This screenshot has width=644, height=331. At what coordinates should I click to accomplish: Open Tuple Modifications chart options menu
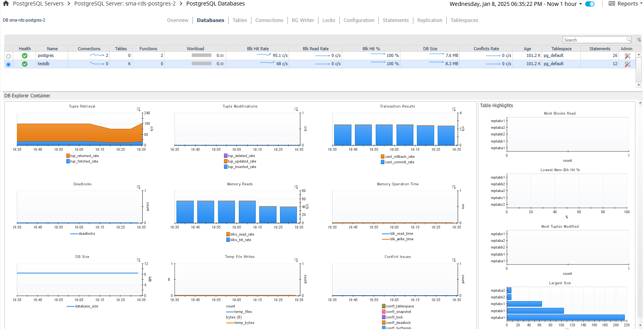(x=296, y=109)
